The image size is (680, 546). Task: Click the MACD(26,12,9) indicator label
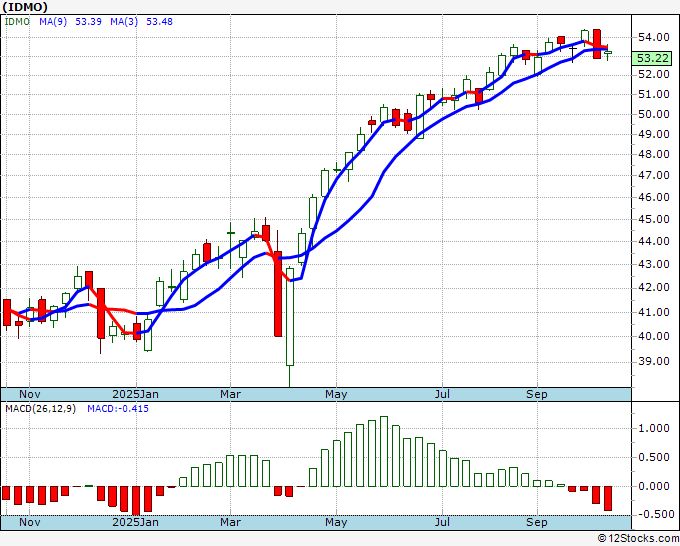40,409
